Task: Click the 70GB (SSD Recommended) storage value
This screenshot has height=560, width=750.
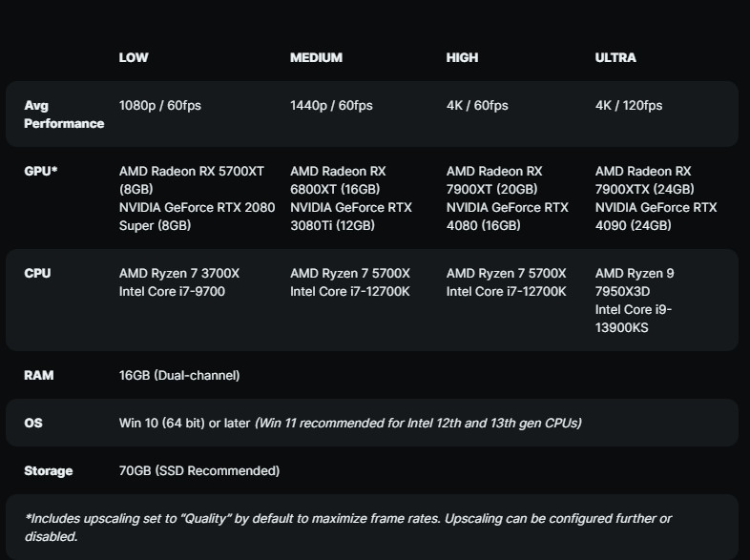Action: point(199,470)
